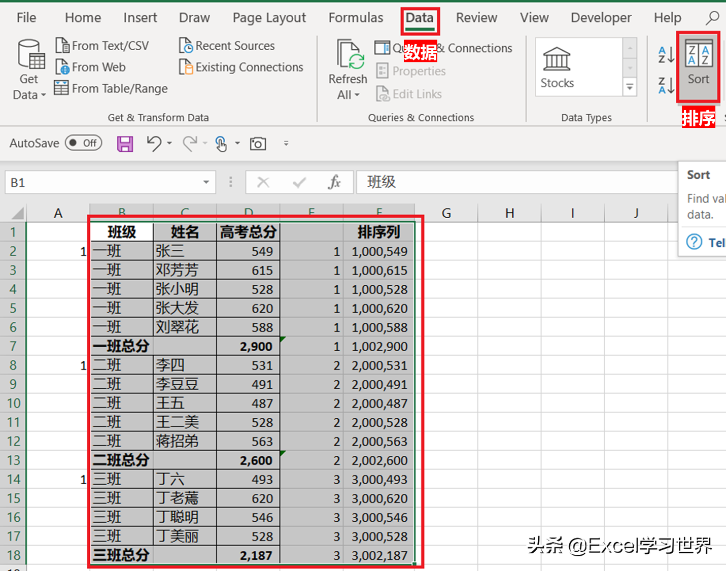Select column G header
This screenshot has height=571, width=728.
(x=446, y=213)
